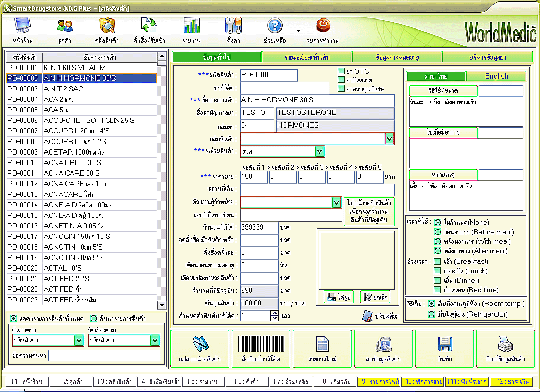Click the บันทึก save floppy button
The image size is (540, 392).
click(x=444, y=349)
